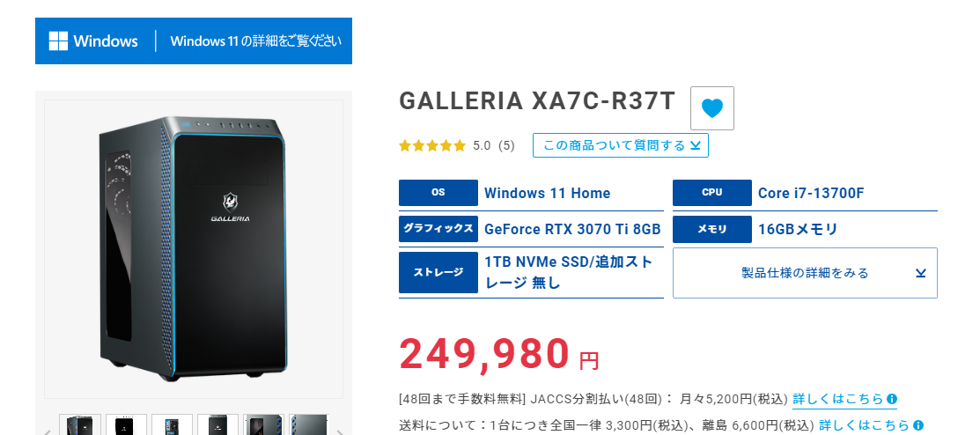The image size is (980, 435).
Task: Click the five-star rating icons
Action: click(x=432, y=145)
